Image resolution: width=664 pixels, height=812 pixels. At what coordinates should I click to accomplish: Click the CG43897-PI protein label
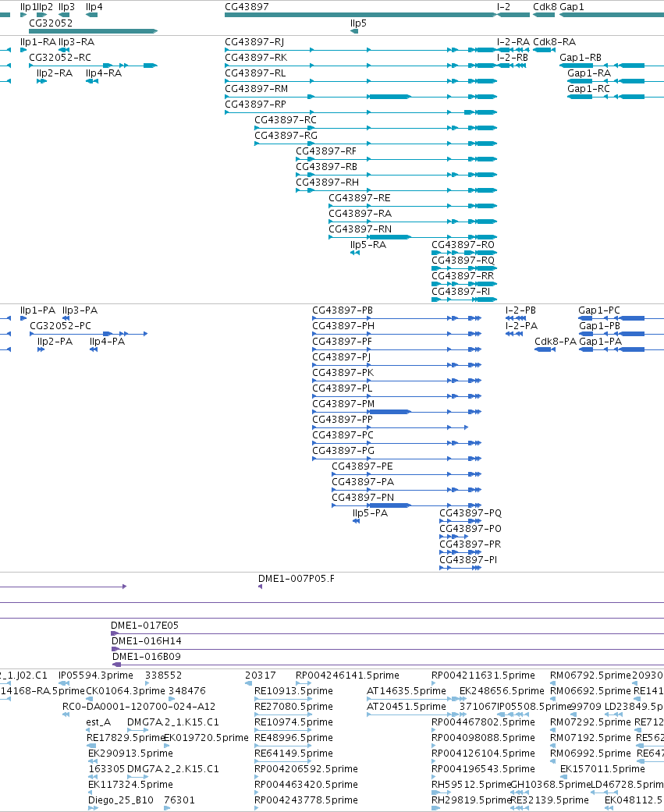468,560
